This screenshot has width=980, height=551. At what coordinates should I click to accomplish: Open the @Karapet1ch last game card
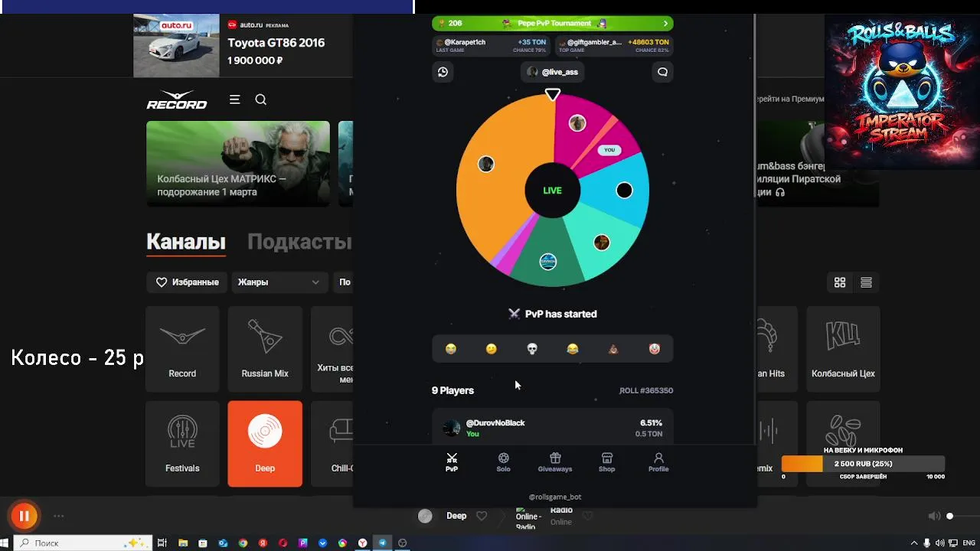[492, 46]
